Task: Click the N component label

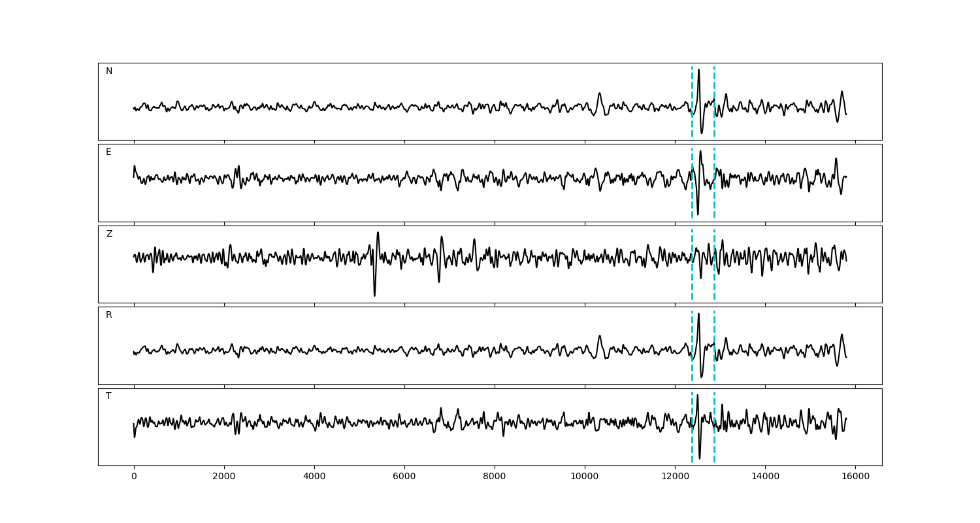Action: (109, 71)
